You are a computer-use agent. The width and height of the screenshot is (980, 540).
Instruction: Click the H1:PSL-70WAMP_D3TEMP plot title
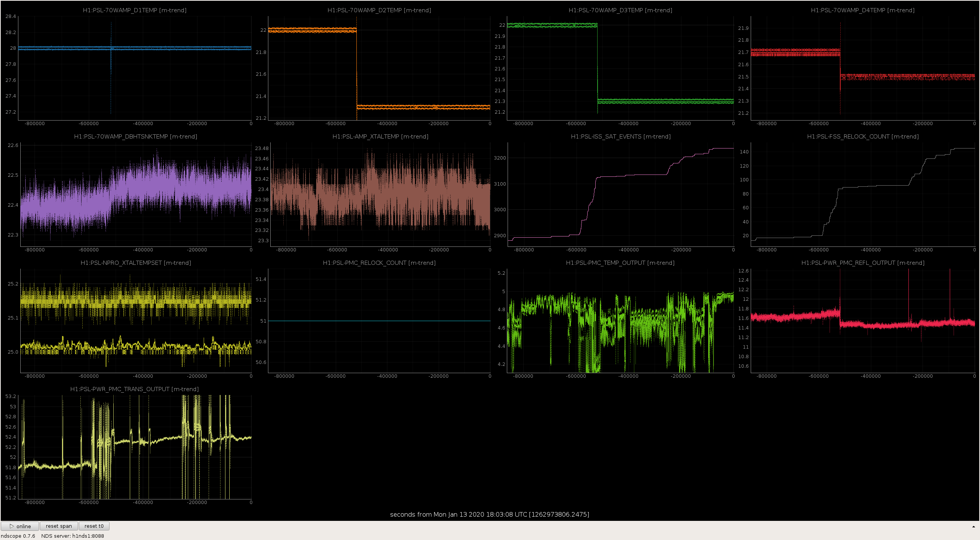tap(620, 10)
